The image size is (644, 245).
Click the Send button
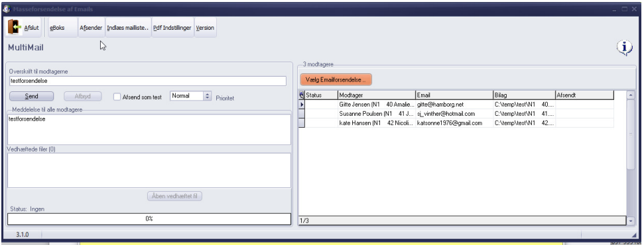tap(32, 97)
